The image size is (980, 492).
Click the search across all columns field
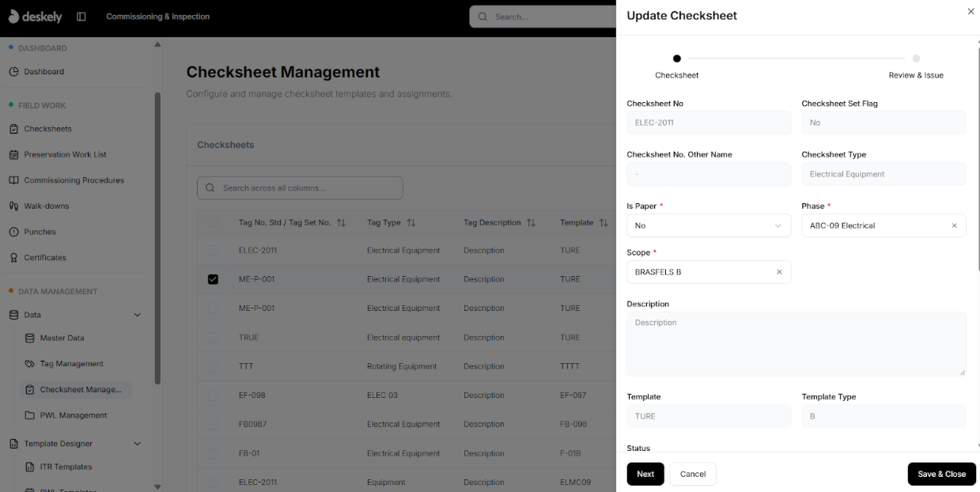point(299,187)
